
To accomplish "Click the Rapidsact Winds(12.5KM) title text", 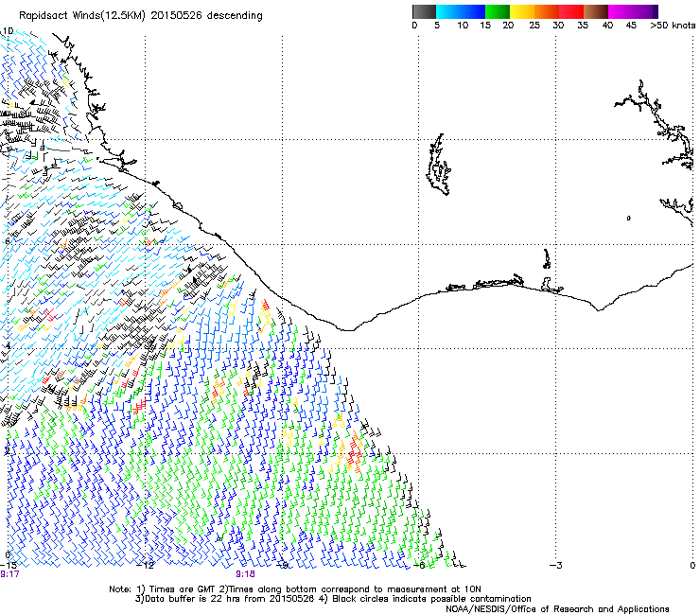I will click(x=141, y=16).
